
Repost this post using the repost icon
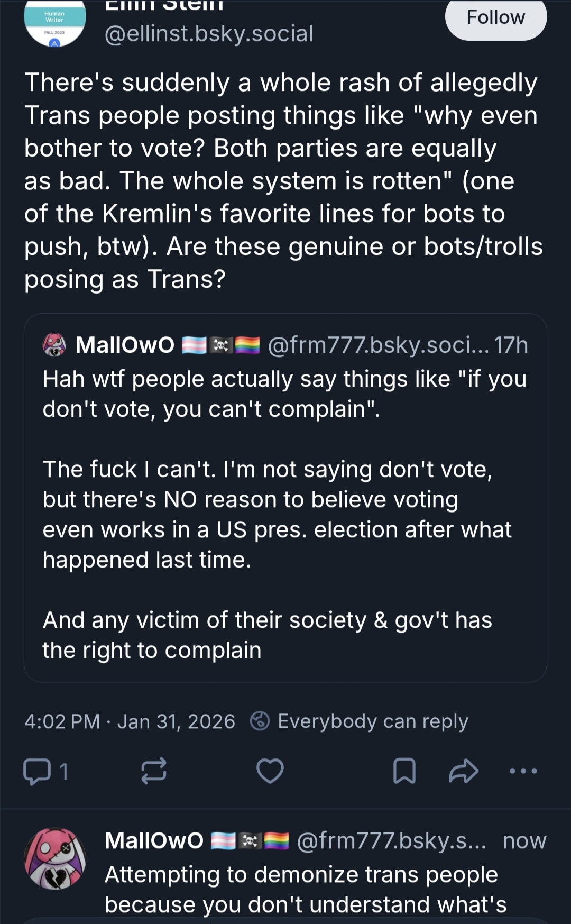coord(154,771)
